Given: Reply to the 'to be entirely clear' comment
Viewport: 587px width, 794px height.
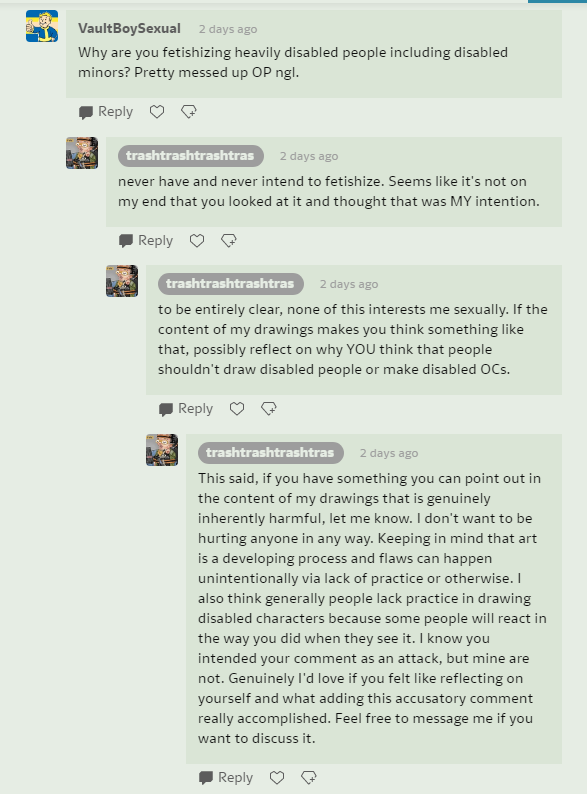Looking at the screenshot, I should coord(186,409).
